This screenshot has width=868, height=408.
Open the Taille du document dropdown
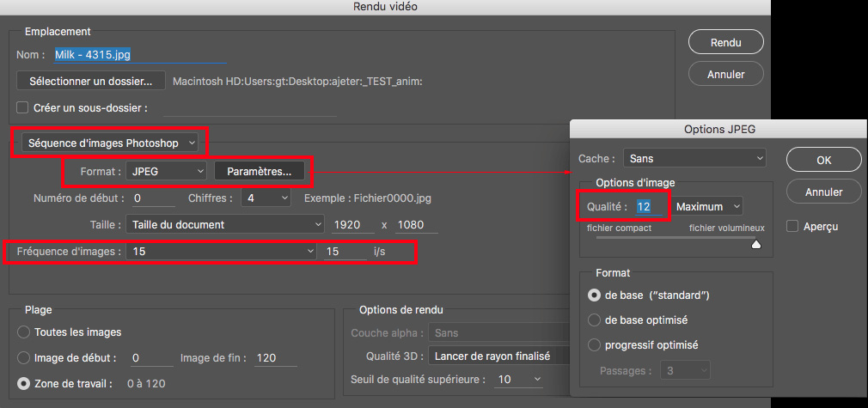click(225, 225)
